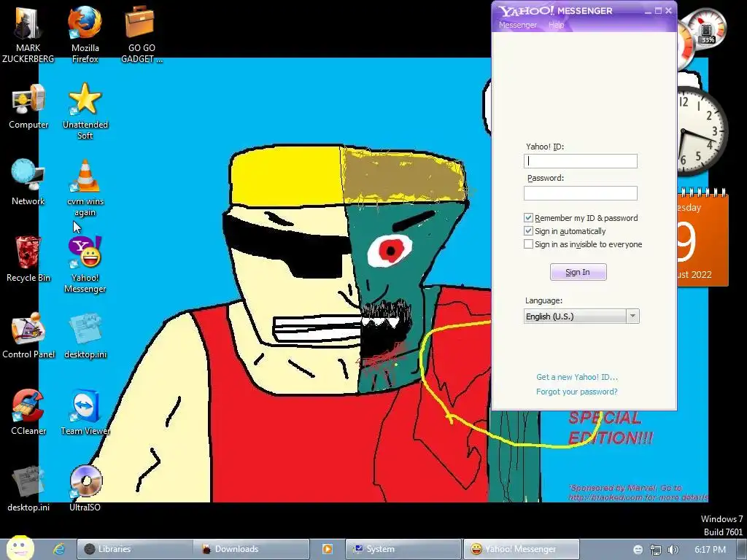Image resolution: width=747 pixels, height=560 pixels.
Task: Open the media player taskbar icon
Action: coord(328,549)
